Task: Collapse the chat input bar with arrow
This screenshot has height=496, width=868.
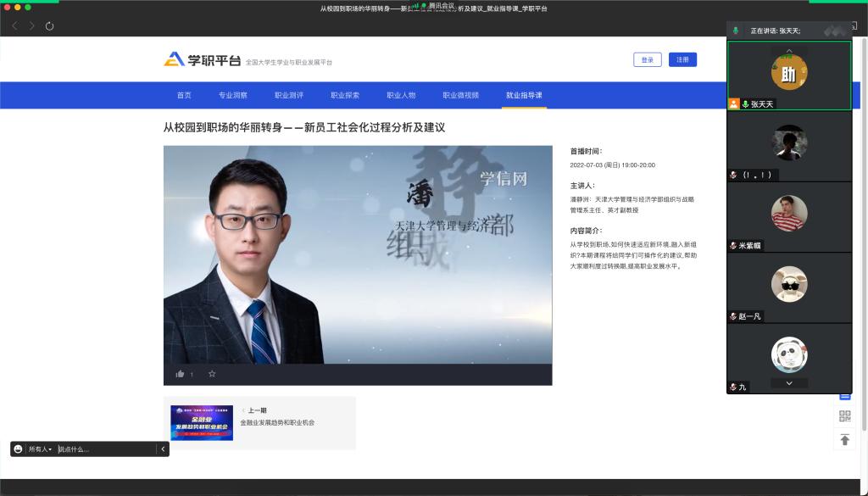Action: click(162, 449)
